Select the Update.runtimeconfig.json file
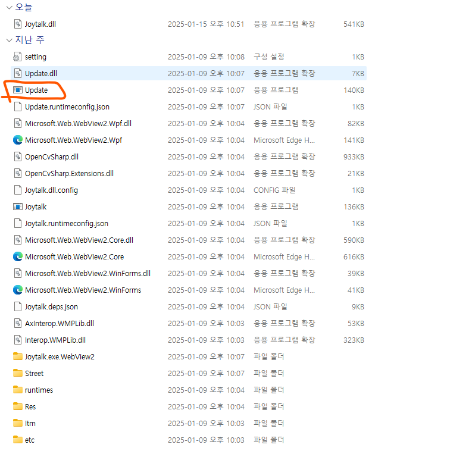 67,107
